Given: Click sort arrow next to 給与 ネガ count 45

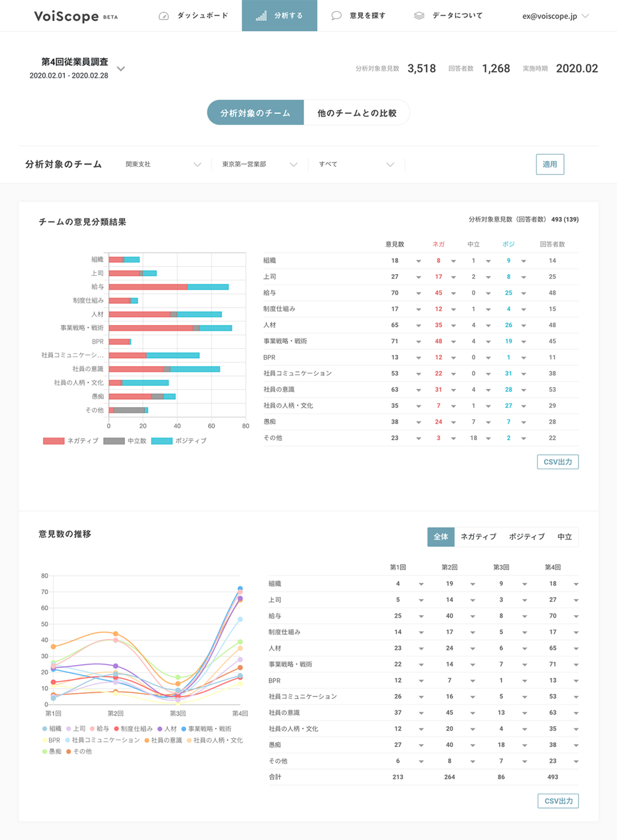Looking at the screenshot, I should (x=454, y=294).
